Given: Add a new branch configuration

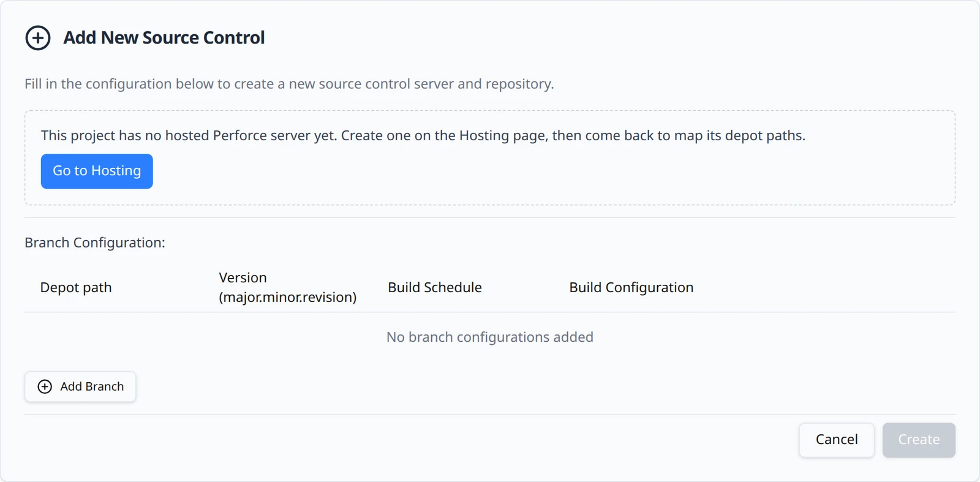Looking at the screenshot, I should [x=80, y=386].
